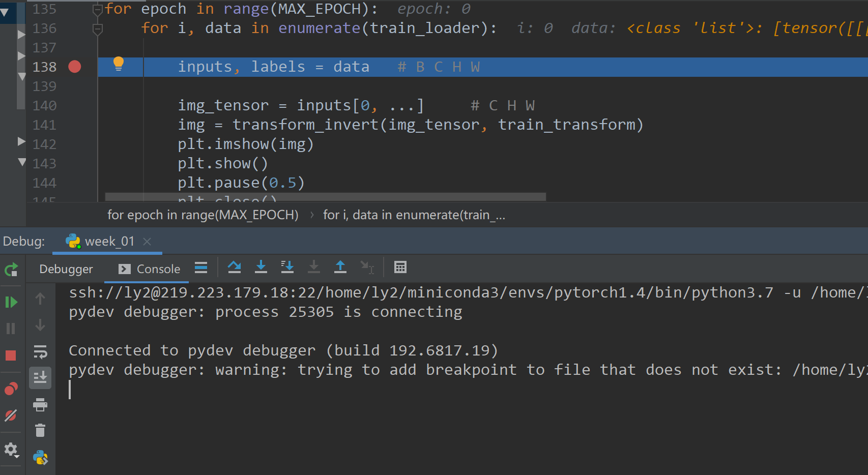Screen dimensions: 868x475
Task: Click 'pydev debugger: process 25305 is connecting'
Action: [x=266, y=312]
